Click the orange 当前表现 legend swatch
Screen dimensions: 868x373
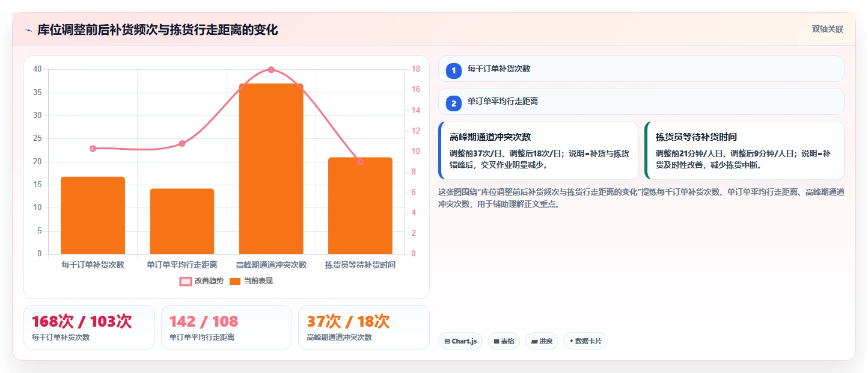[x=235, y=281]
